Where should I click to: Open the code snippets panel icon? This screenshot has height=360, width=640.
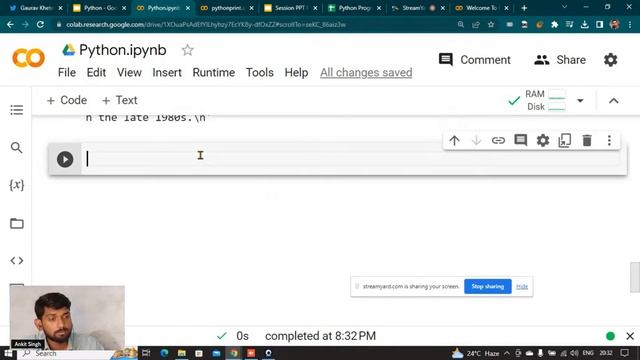tap(17, 260)
